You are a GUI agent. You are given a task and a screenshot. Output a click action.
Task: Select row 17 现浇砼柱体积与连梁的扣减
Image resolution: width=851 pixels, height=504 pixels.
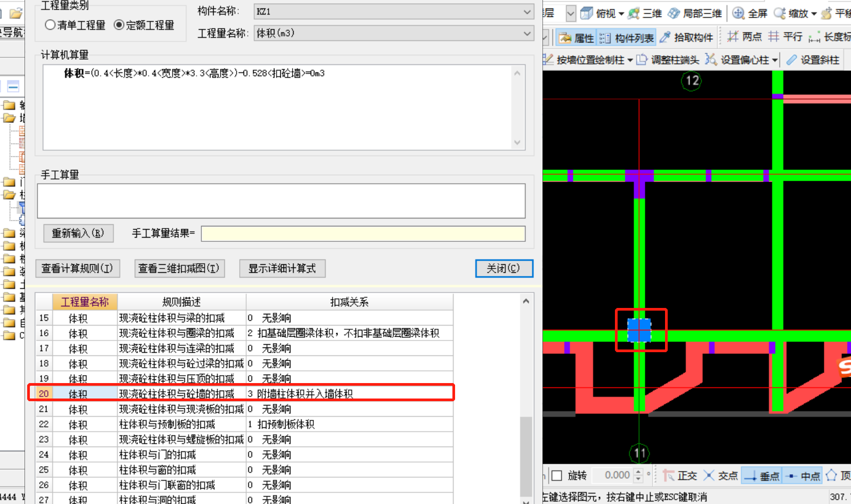[245, 348]
